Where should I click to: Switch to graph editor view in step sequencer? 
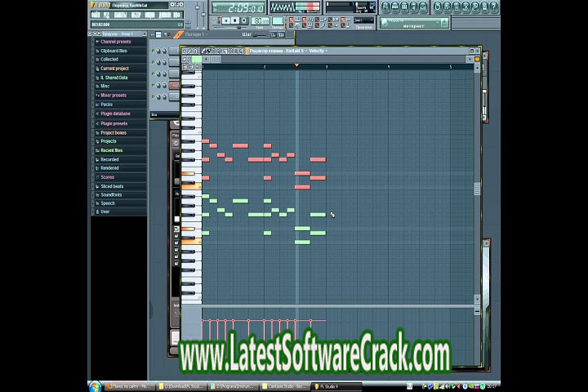(273, 35)
